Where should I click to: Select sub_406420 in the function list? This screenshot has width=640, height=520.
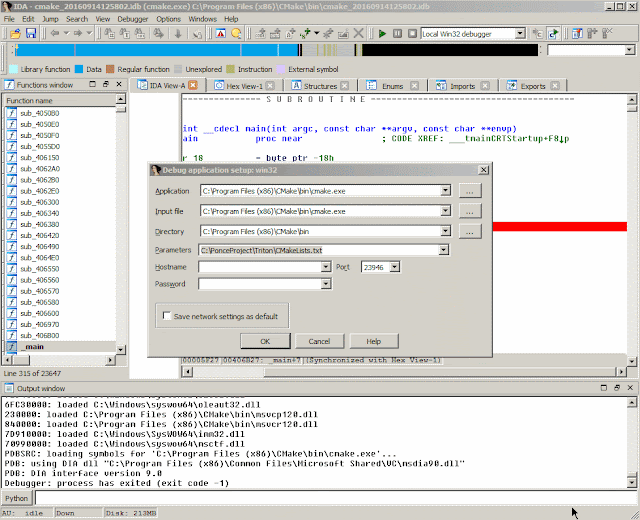tap(40, 236)
